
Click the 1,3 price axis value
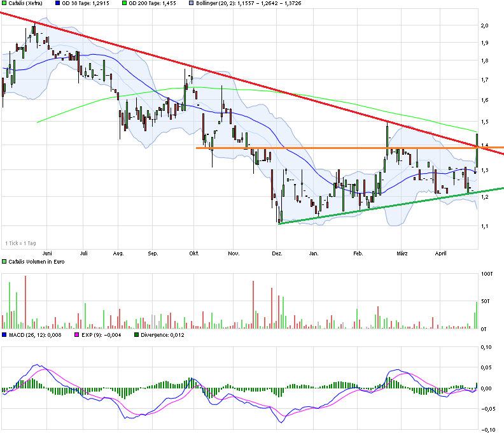click(x=485, y=170)
